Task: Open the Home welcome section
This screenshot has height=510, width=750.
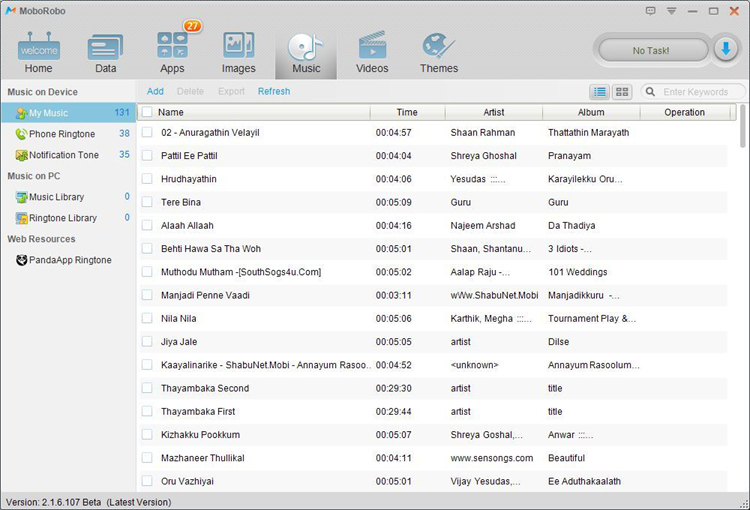Action: (x=39, y=52)
